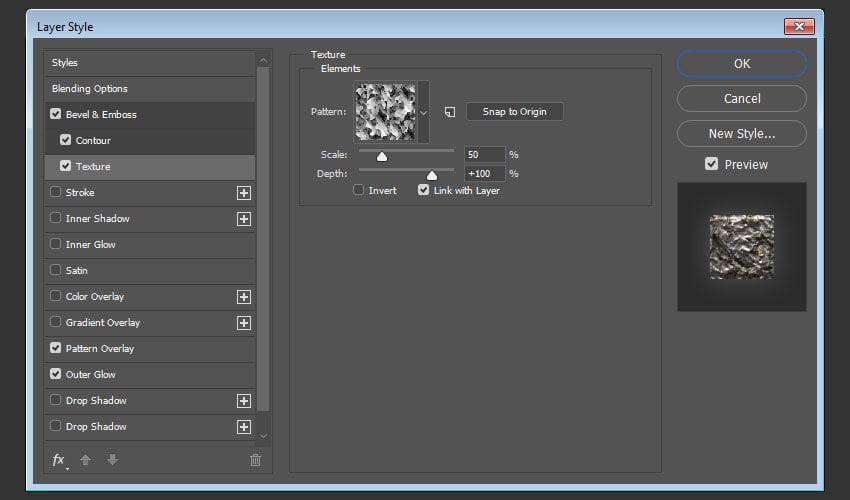Open the pattern picker dropdown arrow
Viewport: 850px width, 500px height.
[423, 112]
